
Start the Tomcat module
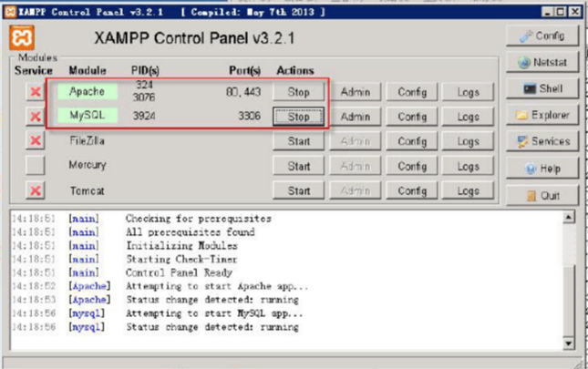298,191
